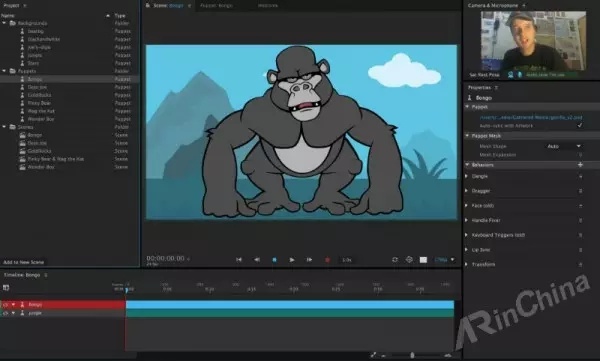
Task: Click the white background square icon
Action: (x=423, y=260)
